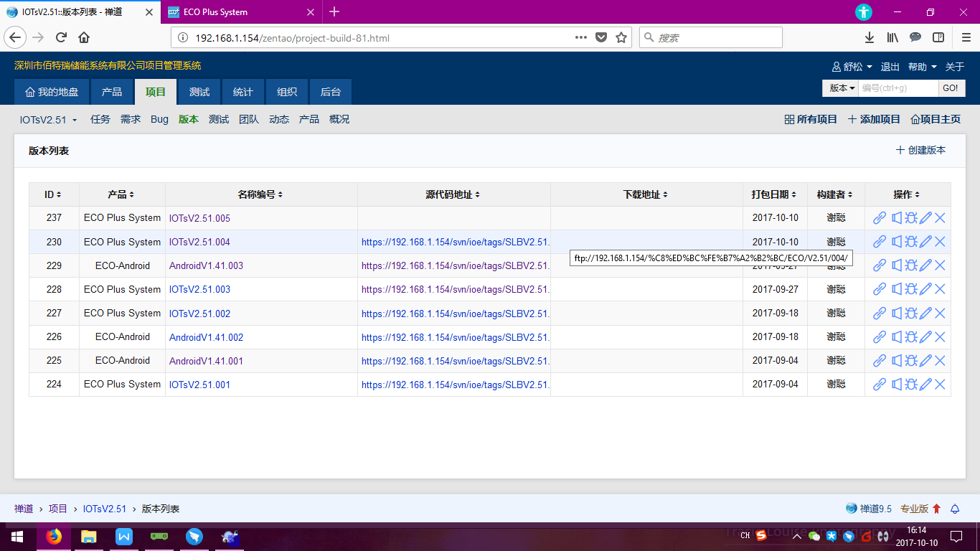980x551 pixels.
Task: Click the bug icon for IOTsV2.51.004
Action: tap(911, 242)
